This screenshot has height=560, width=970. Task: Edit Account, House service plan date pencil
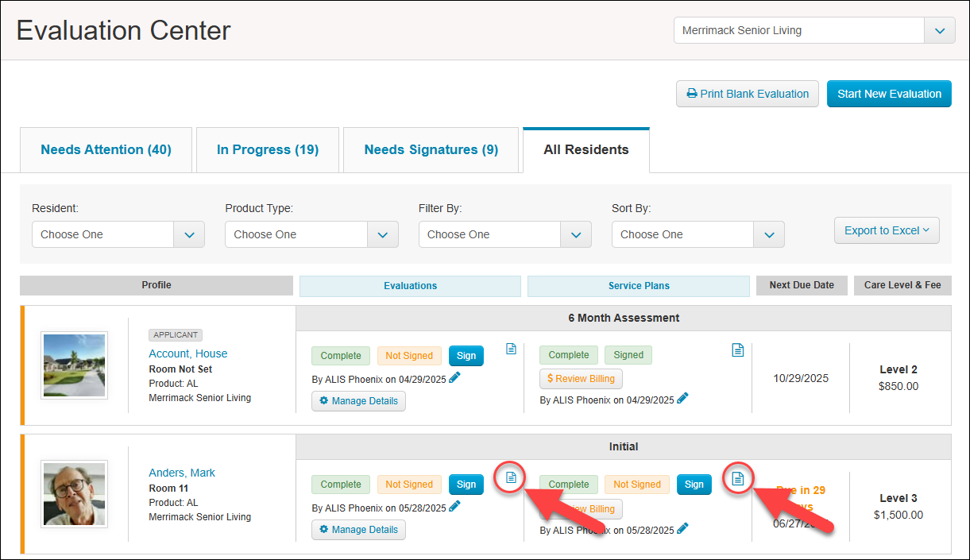(682, 398)
